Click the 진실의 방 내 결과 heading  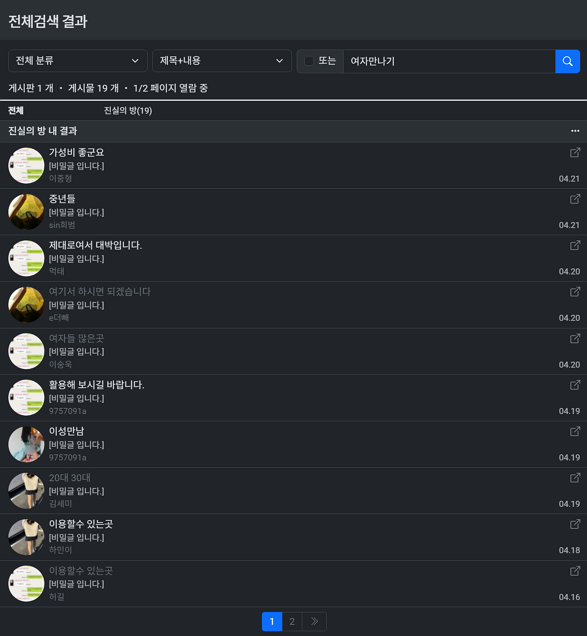(x=43, y=131)
